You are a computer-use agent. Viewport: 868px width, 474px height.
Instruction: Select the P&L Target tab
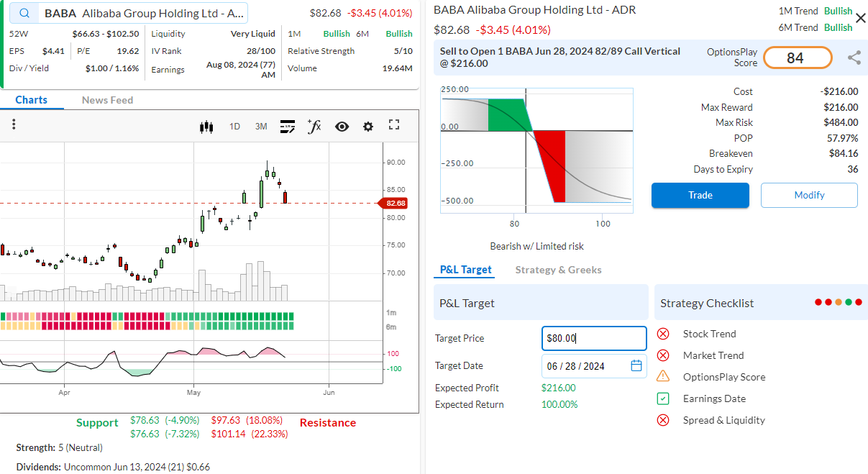(466, 270)
